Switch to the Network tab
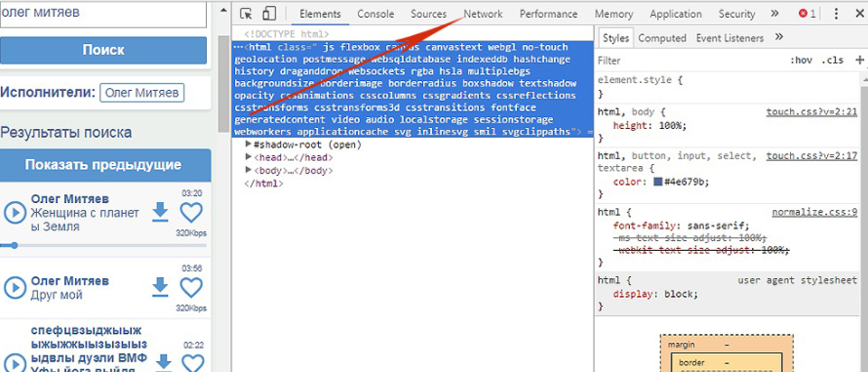This screenshot has width=868, height=372. pos(484,15)
